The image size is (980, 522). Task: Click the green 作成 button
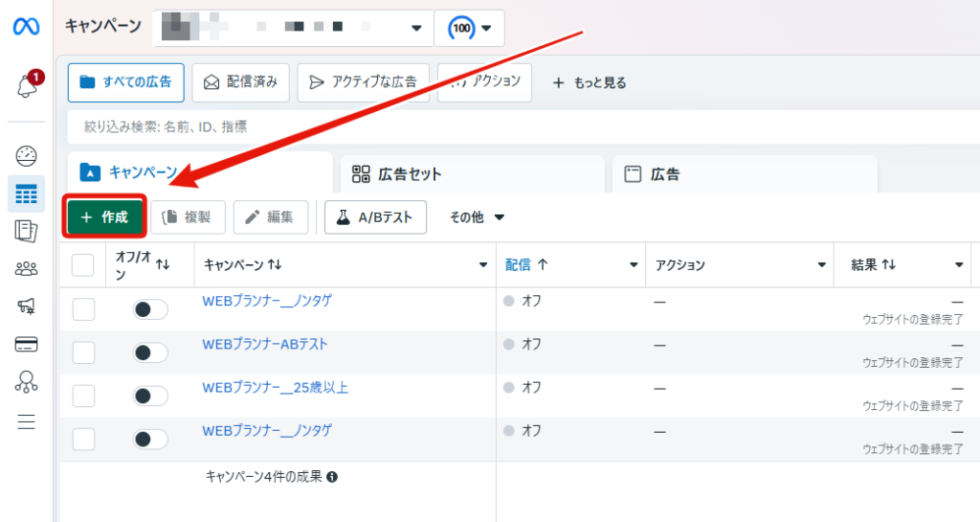(104, 217)
